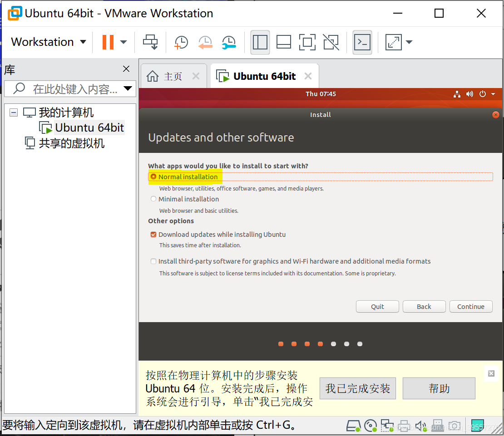Click the Ubuntu volume icon in top bar
This screenshot has width=504, height=436.
pos(469,94)
